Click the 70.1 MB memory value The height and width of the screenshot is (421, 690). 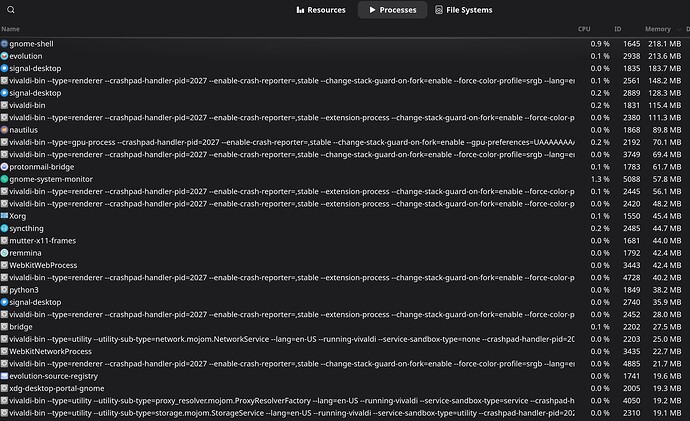[667, 142]
